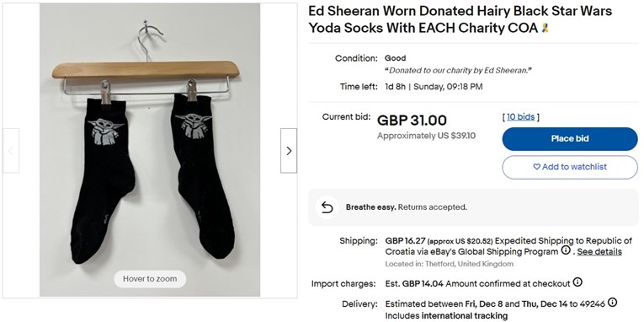Click the Includes international tracking text

(446, 316)
